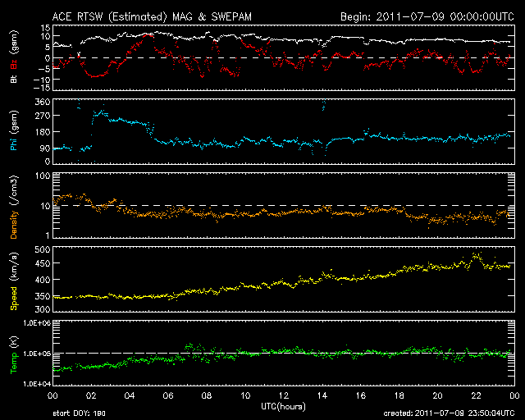This screenshot has width=525, height=420.
Task: Click the '12' hour label on time axis
Action: point(284,396)
